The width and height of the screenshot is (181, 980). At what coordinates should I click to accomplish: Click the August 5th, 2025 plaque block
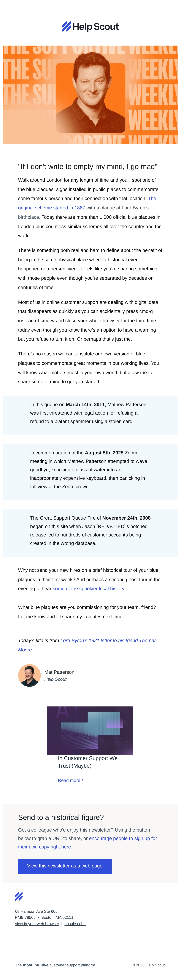coord(91,472)
